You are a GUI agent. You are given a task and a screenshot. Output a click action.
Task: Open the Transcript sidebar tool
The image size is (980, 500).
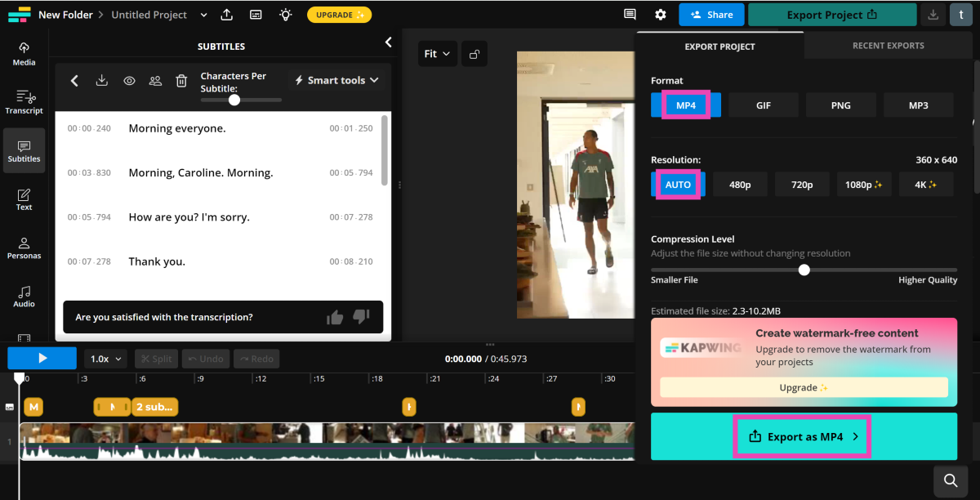[24, 102]
